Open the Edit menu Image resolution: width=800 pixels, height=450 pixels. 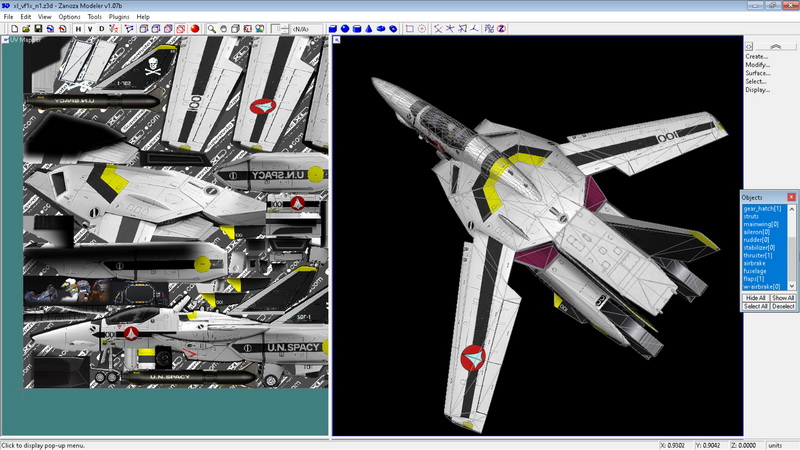26,17
